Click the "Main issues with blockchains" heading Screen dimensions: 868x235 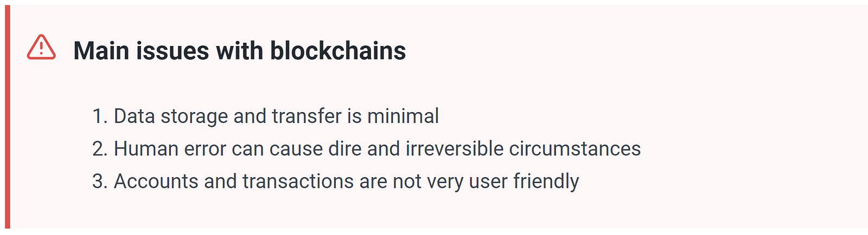[239, 51]
